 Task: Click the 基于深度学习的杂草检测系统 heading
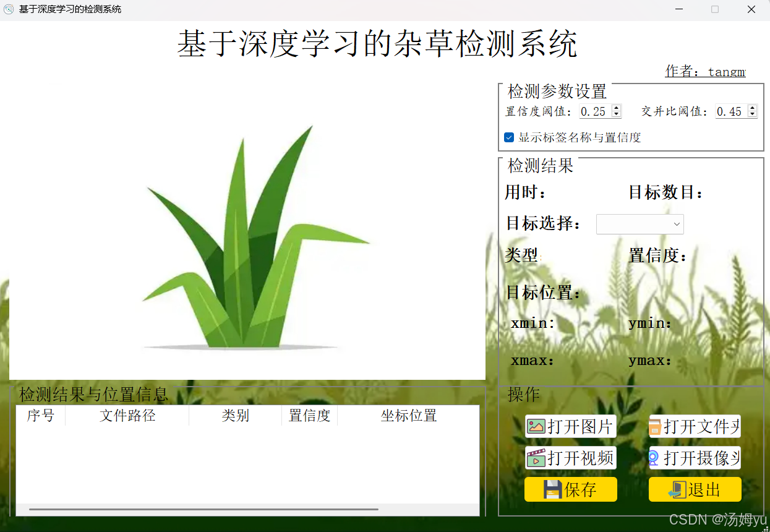pos(377,43)
